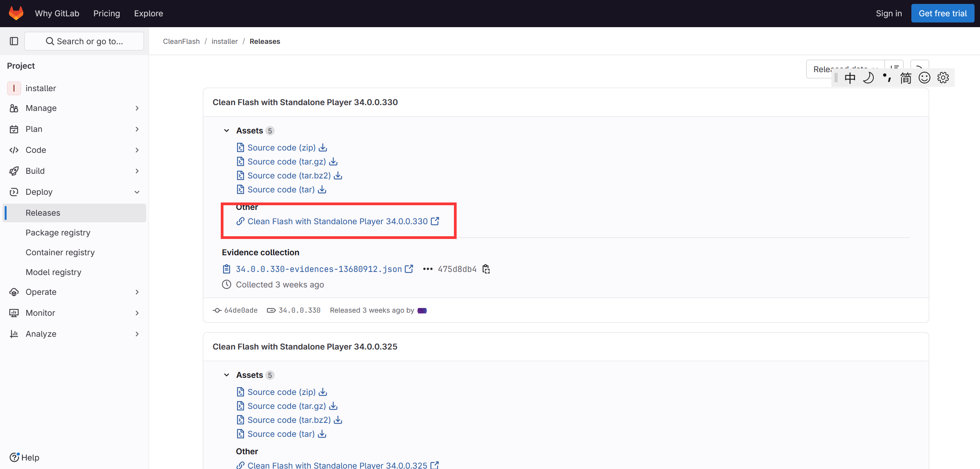Click Source code (zip) link for 34.0.0.330
The height and width of the screenshot is (469, 980).
point(282,148)
